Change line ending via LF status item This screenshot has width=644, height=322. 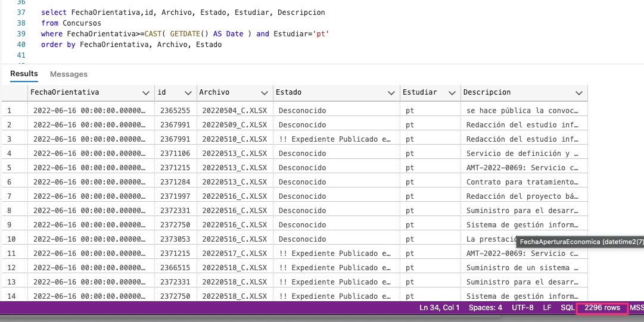547,308
